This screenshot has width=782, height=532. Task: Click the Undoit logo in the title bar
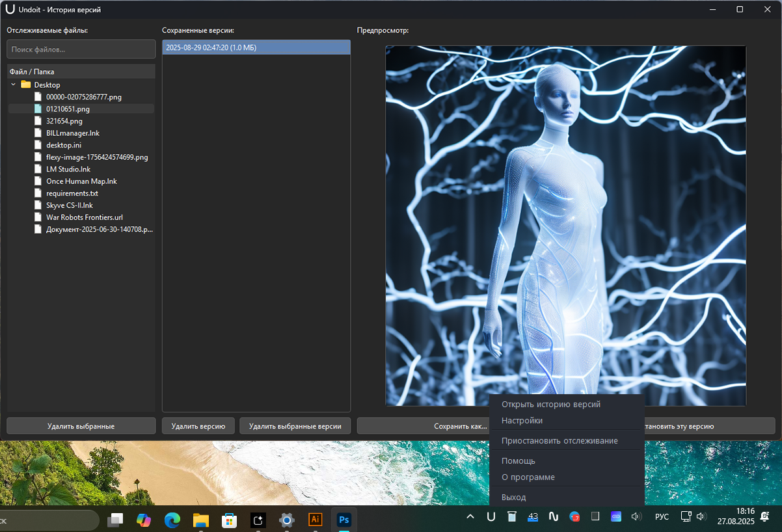pos(10,9)
